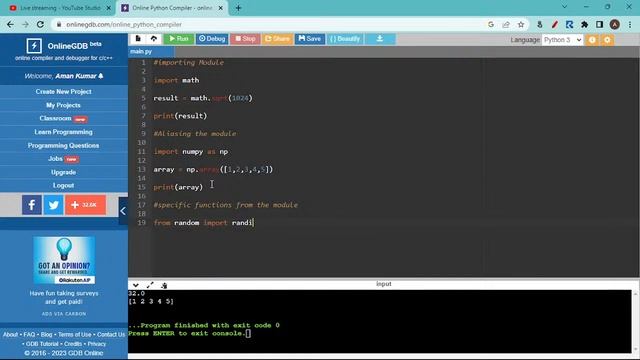Open the Share option
The image size is (640, 360).
pyautogui.click(x=277, y=39)
